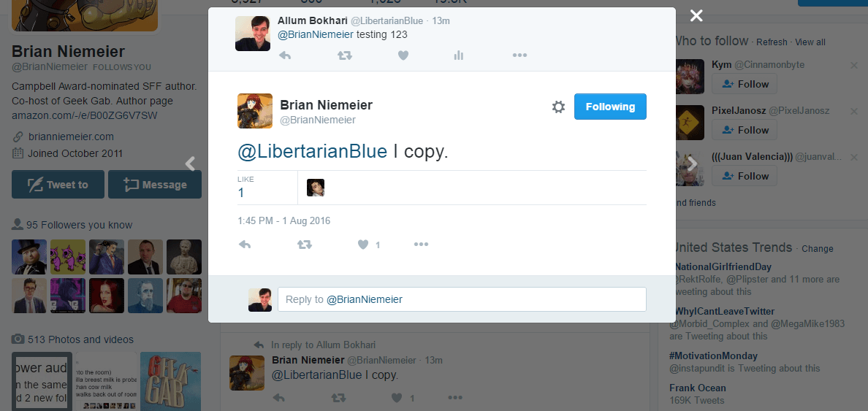
Task: Click the 1 Like count
Action: (241, 193)
